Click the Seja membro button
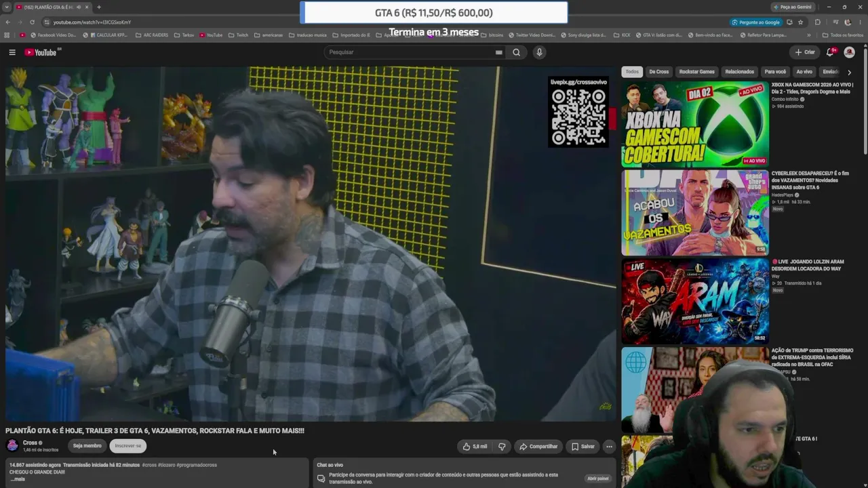Image resolution: width=868 pixels, height=488 pixels. 87,446
